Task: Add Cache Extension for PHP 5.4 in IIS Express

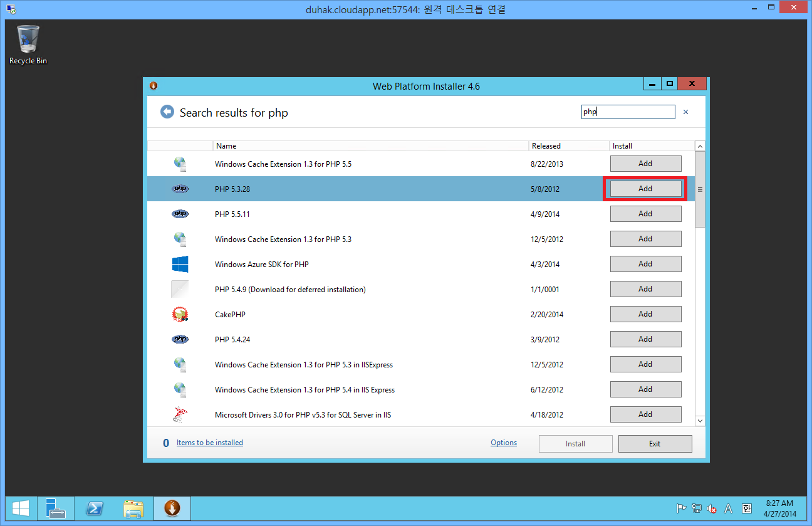Action: pos(645,389)
